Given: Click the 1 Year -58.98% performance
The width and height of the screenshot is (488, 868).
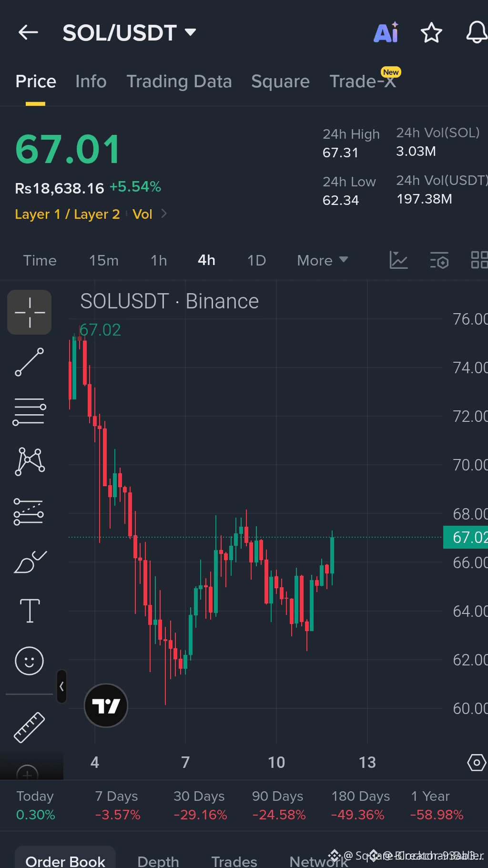Looking at the screenshot, I should [437, 806].
